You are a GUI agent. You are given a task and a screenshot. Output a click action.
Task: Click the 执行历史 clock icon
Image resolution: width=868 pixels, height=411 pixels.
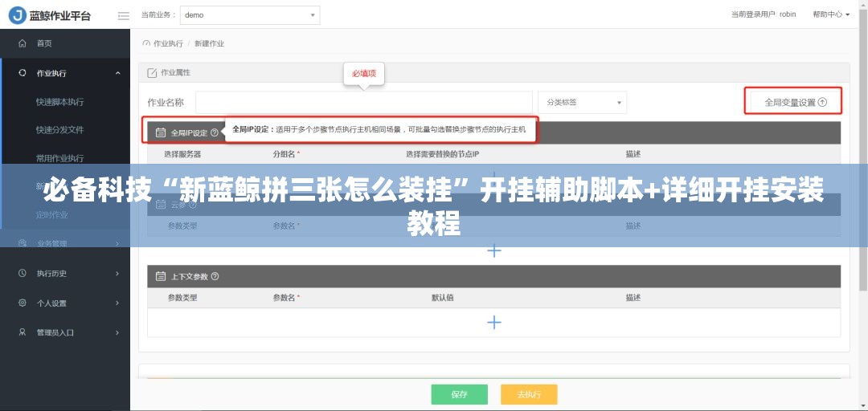(x=23, y=273)
